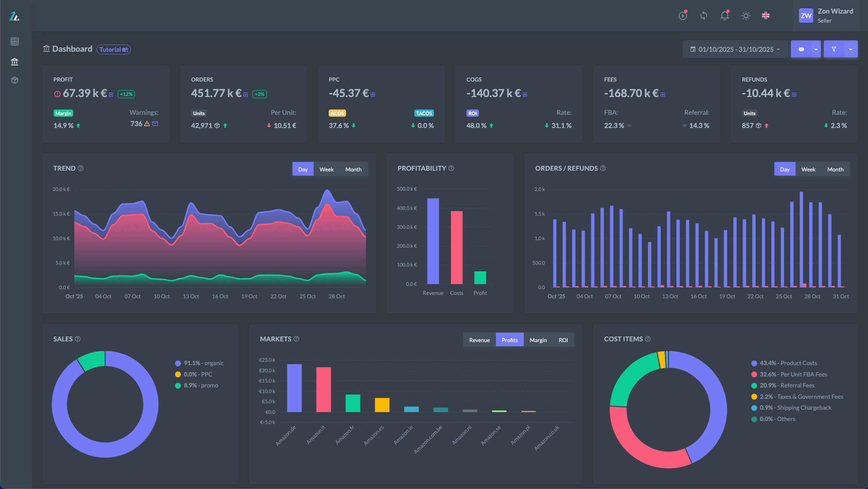The height and width of the screenshot is (489, 868).
Task: Click the play tutorial video icon
Action: point(683,15)
